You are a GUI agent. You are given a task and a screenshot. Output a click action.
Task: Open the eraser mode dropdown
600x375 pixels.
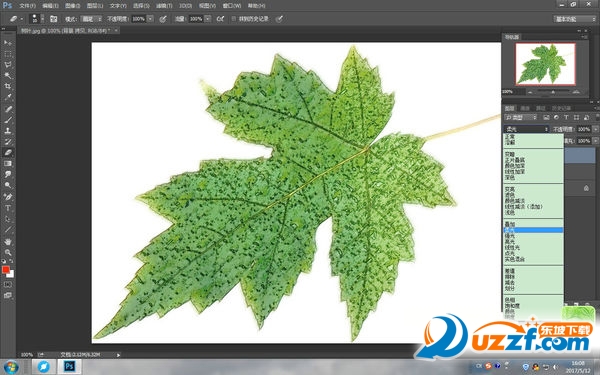click(x=92, y=19)
